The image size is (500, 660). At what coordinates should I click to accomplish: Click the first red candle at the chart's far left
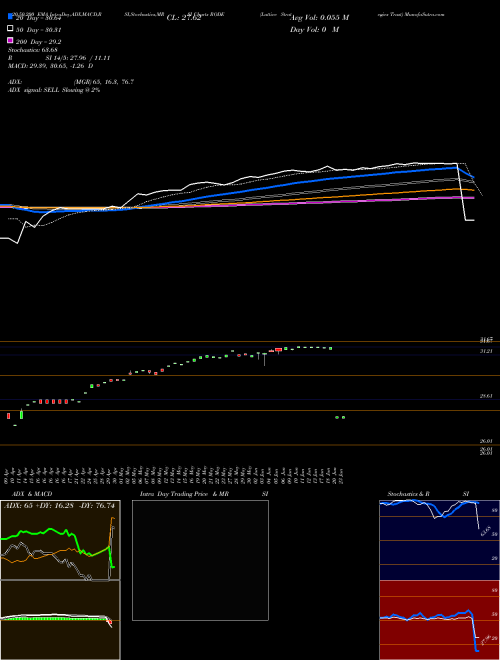8,416
